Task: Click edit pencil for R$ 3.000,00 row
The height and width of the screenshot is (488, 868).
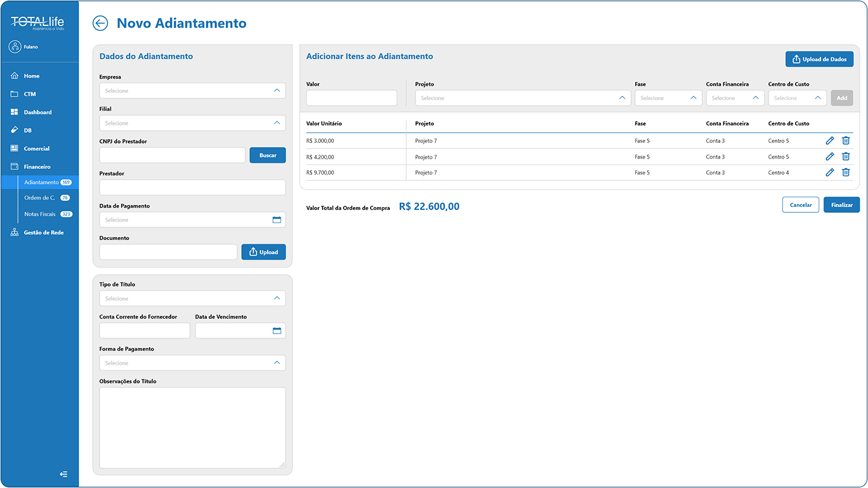Action: point(829,141)
